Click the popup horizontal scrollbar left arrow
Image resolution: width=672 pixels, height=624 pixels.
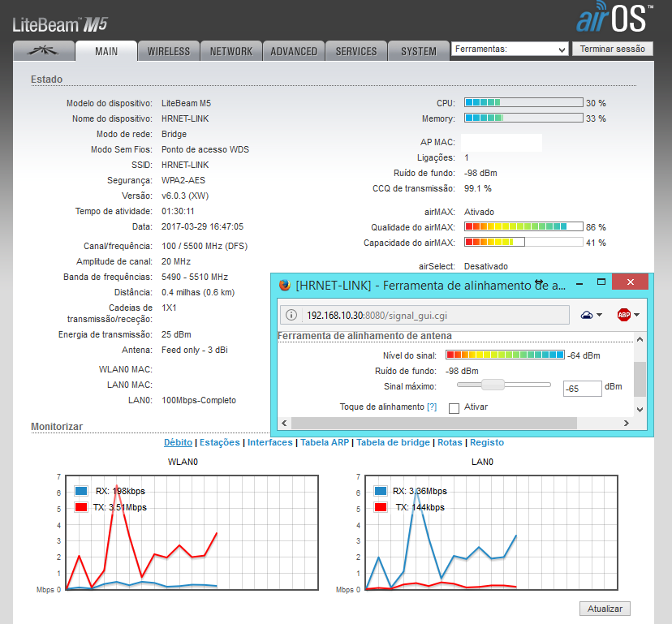coord(284,423)
